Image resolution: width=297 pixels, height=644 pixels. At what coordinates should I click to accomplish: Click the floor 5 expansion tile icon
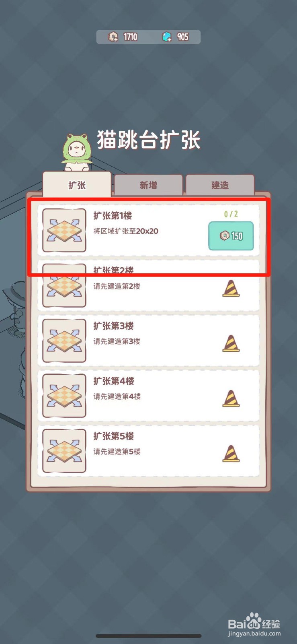pyautogui.click(x=64, y=451)
